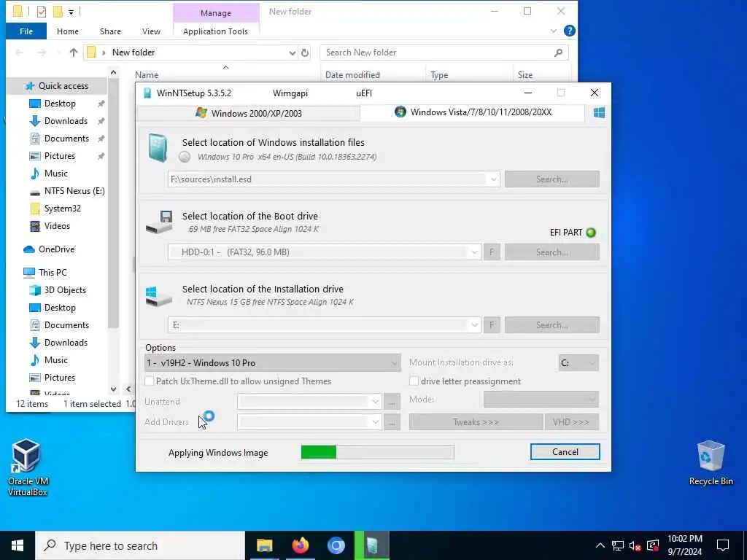Click the search magnifier in Explorer search box
This screenshot has width=747, height=560.
click(x=558, y=52)
